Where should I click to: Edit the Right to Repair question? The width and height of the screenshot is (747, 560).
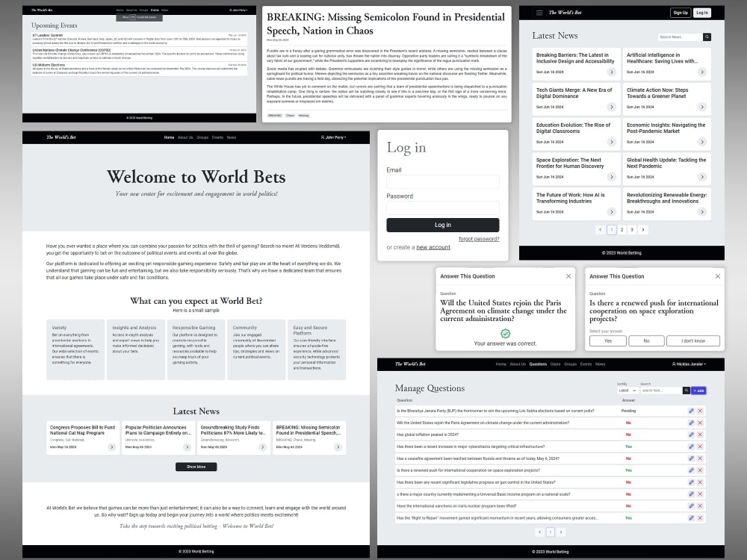[691, 517]
